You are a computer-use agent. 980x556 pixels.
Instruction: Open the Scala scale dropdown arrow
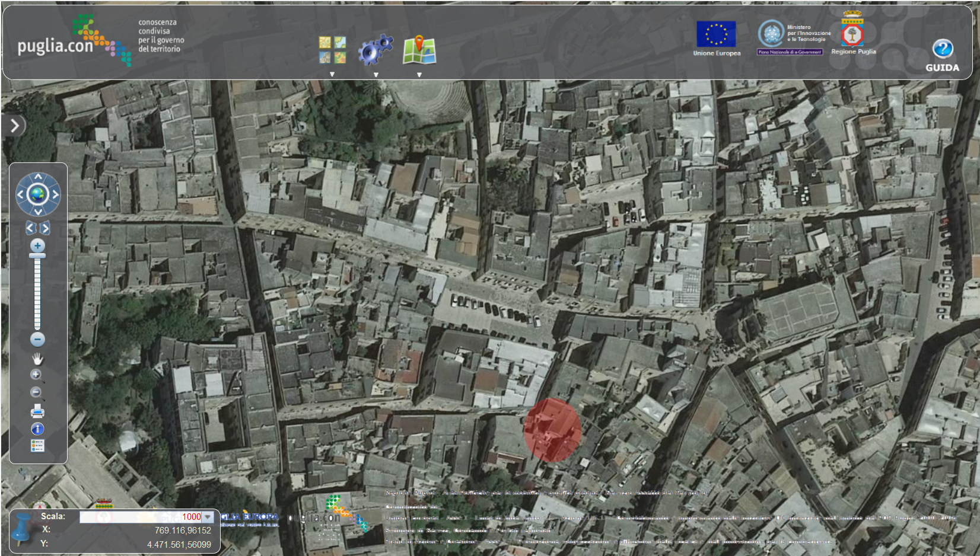[x=208, y=517]
